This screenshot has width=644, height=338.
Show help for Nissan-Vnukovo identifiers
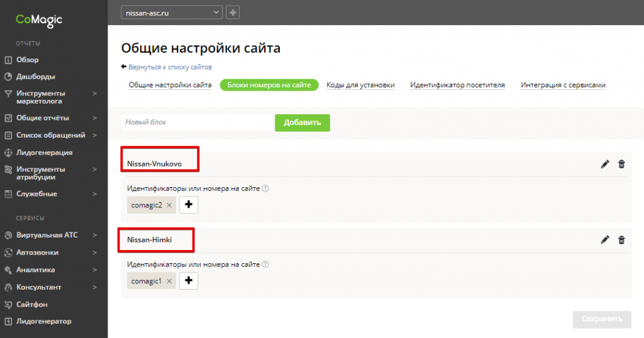point(265,188)
